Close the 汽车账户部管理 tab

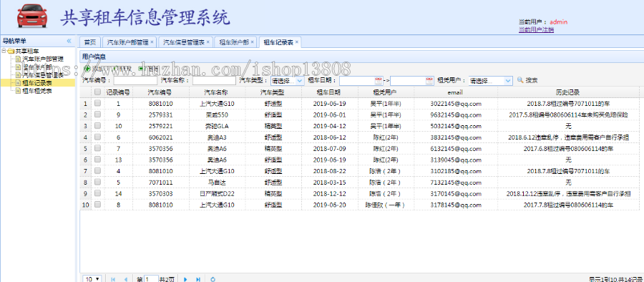point(152,42)
